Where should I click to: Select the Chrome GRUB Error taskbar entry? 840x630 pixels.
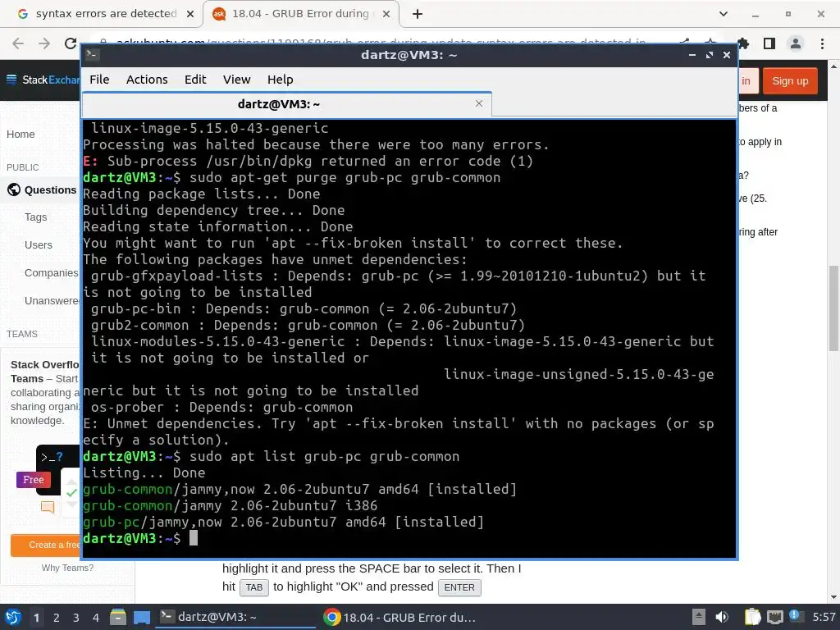[399, 617]
